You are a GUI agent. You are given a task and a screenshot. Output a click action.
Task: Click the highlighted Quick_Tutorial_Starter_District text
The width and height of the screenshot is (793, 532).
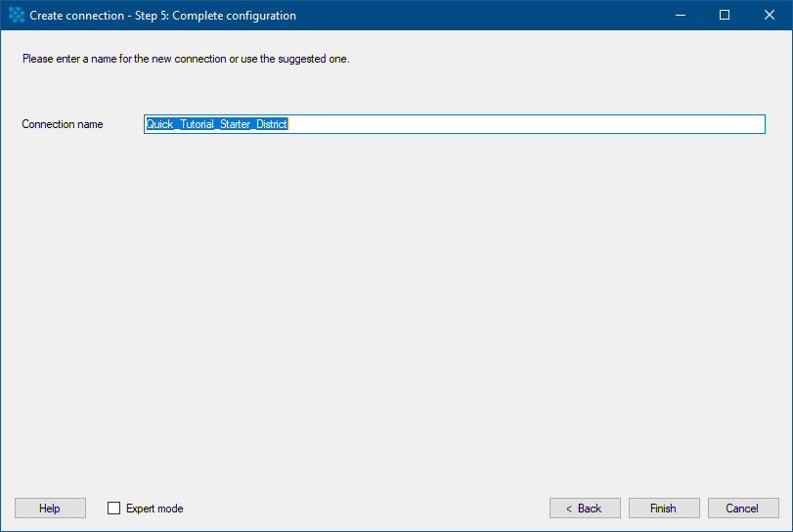click(216, 124)
